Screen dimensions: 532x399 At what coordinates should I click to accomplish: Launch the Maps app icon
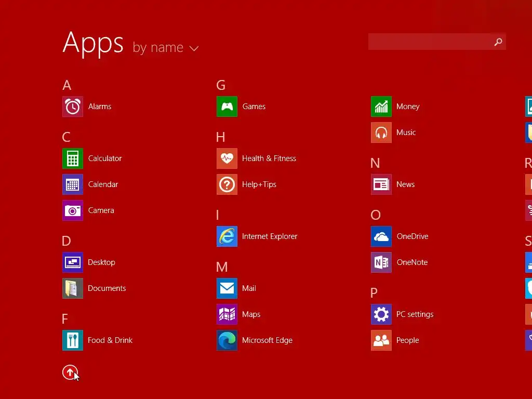point(227,314)
